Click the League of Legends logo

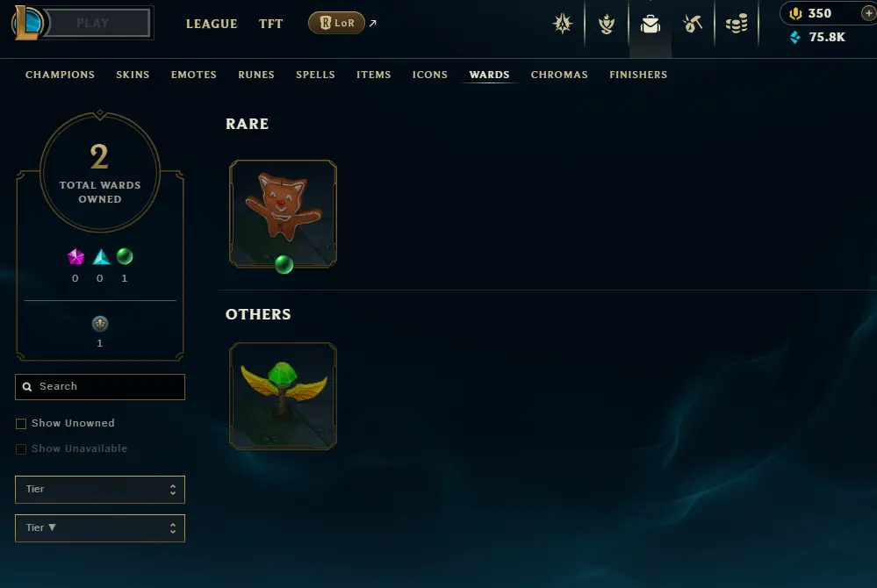click(x=27, y=23)
